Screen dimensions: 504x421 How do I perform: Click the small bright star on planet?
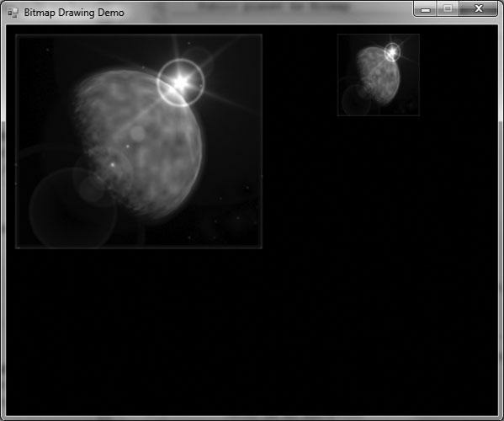(x=113, y=165)
